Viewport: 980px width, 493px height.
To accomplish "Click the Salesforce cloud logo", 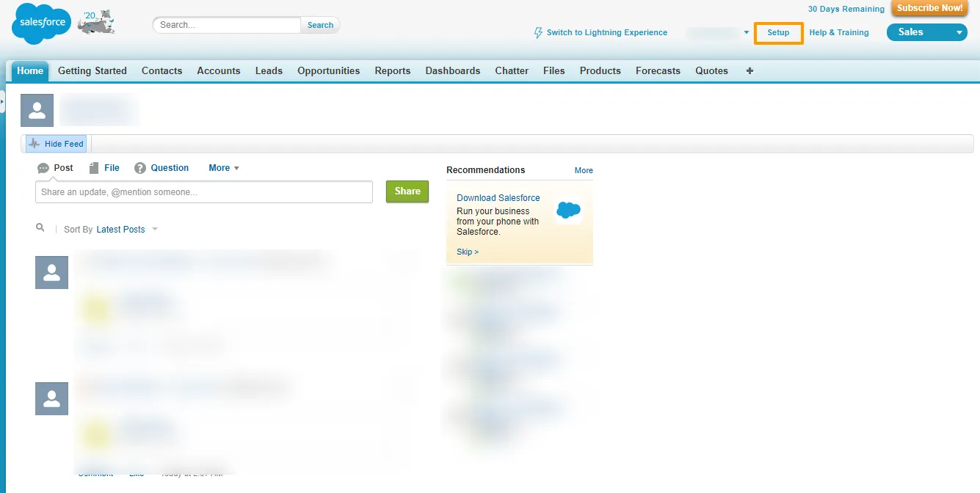I will (41, 23).
